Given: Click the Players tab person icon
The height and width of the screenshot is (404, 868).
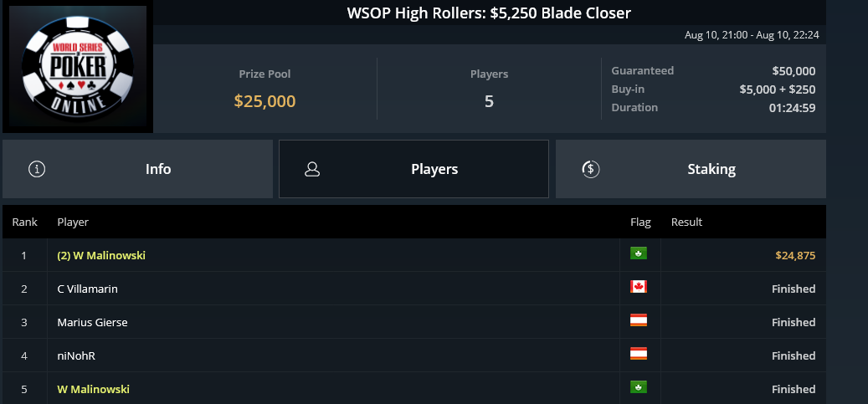Looking at the screenshot, I should tap(312, 169).
